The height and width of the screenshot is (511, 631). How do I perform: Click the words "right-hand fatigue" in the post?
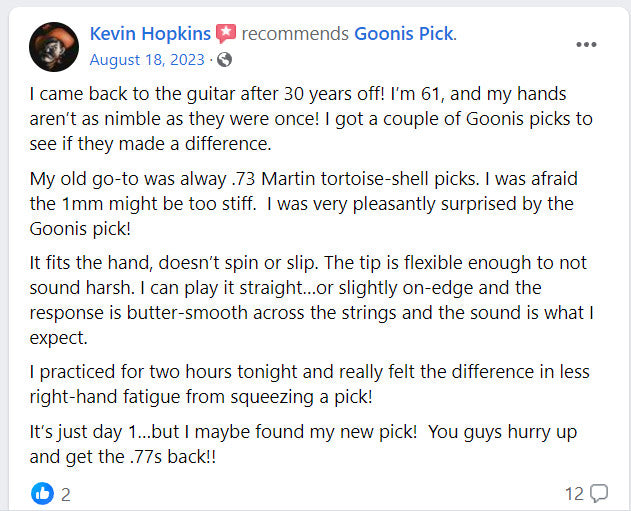tap(100, 396)
